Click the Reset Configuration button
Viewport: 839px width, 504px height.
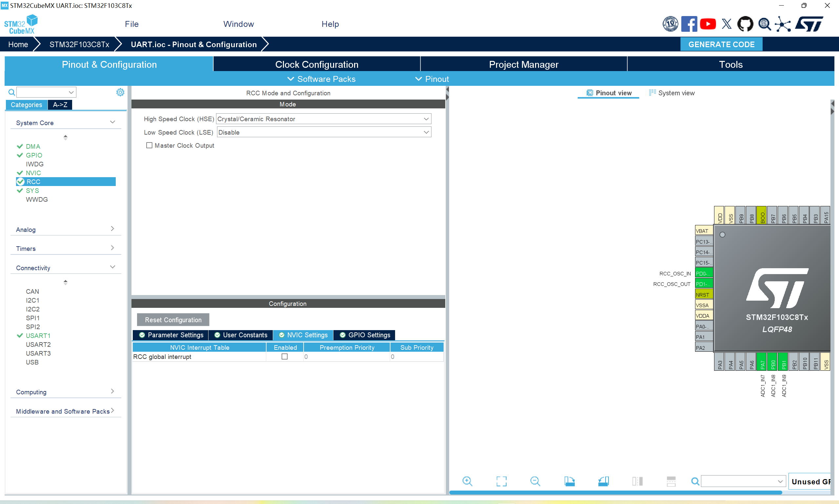[173, 320]
